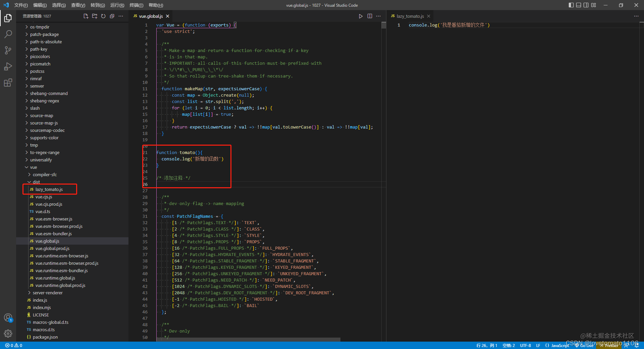Run the vue.global.js file
The image size is (644, 349).
(361, 16)
